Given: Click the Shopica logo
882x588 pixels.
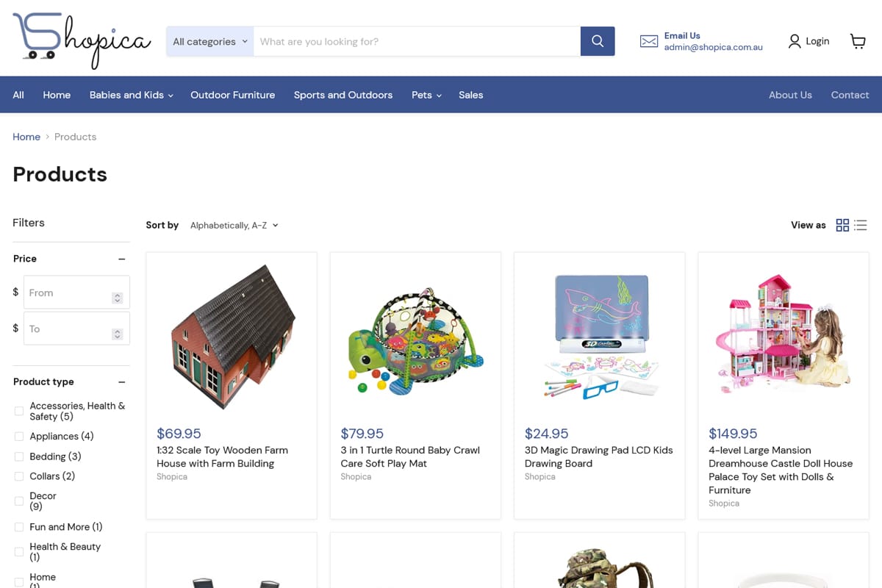Looking at the screenshot, I should pyautogui.click(x=82, y=40).
